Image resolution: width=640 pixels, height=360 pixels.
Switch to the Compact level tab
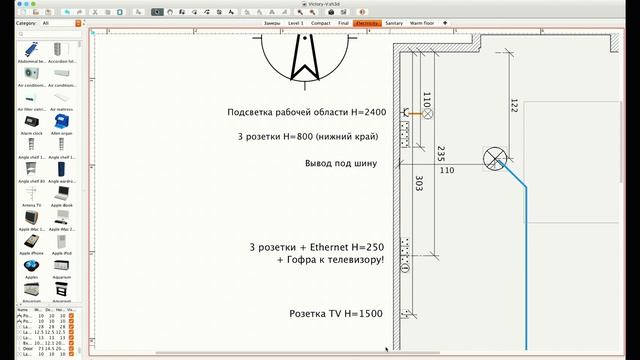(x=321, y=23)
